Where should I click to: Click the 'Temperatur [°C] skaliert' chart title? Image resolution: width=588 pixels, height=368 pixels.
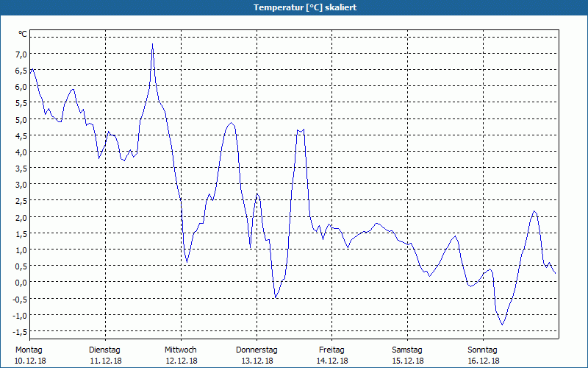coord(294,7)
